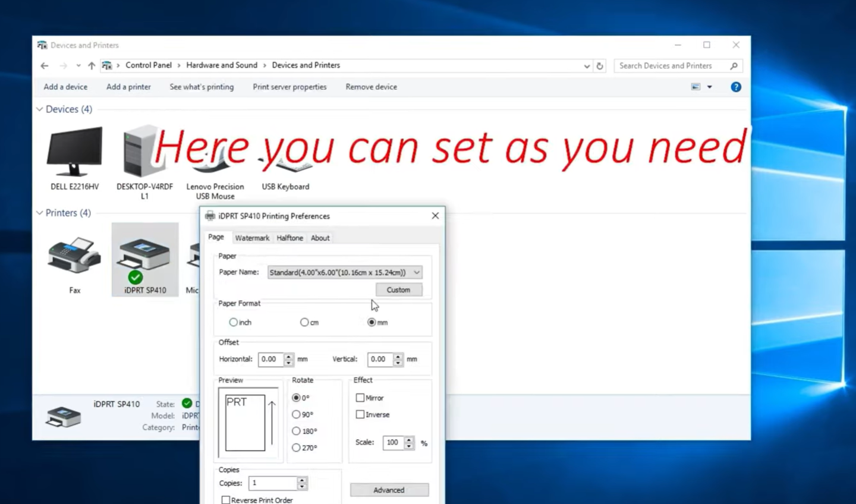Image resolution: width=856 pixels, height=504 pixels.
Task: Increase Copies count with up arrow
Action: click(x=302, y=480)
